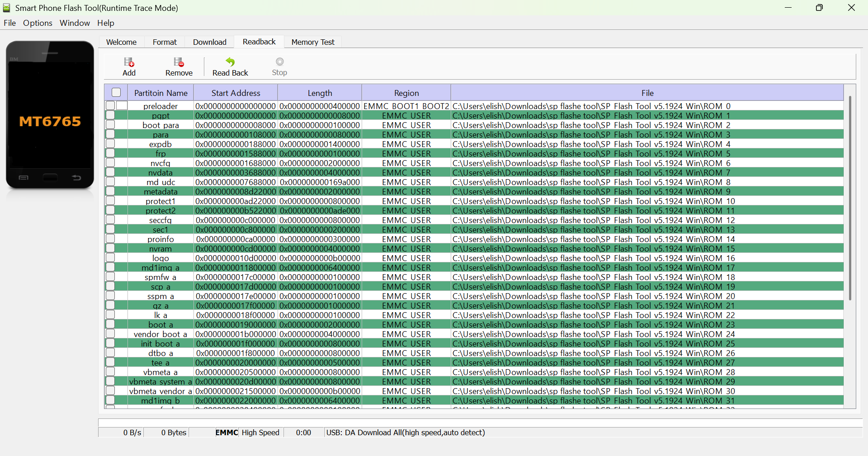Check the proinfo partition checkbox
This screenshot has height=456, width=868.
(x=110, y=238)
